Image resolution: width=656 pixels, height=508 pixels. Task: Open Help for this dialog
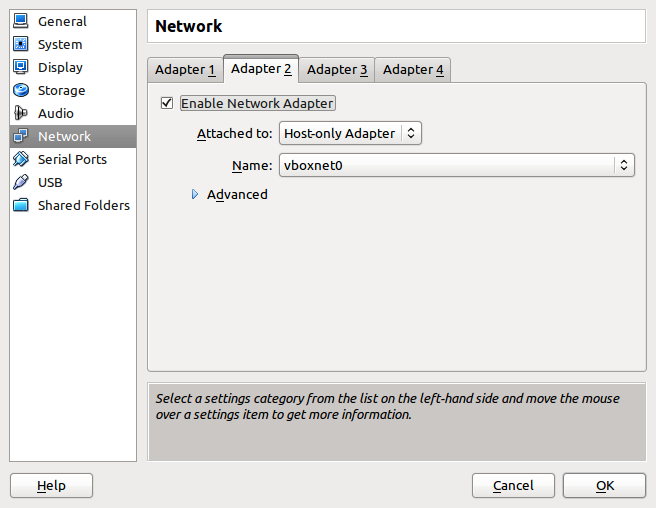pyautogui.click(x=51, y=486)
